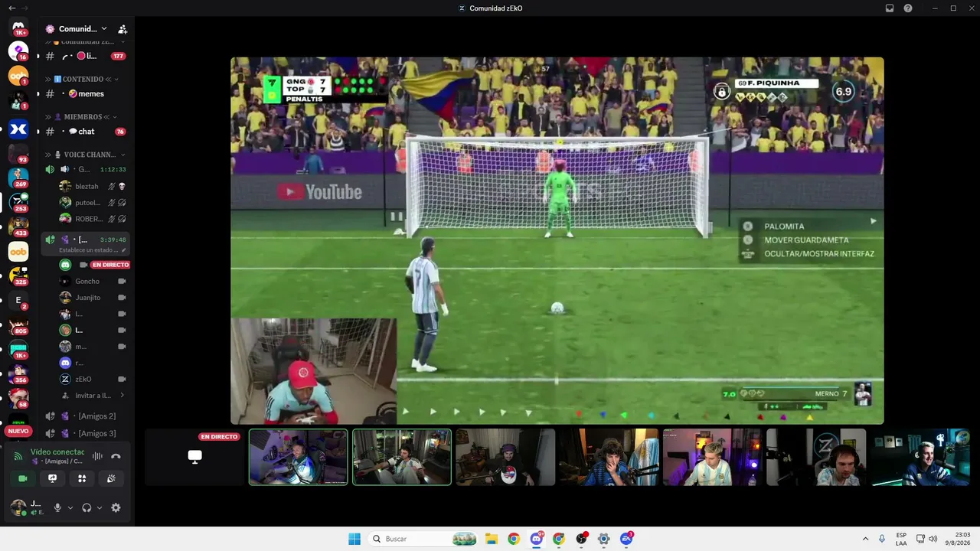
Task: Collapse the VOICE CHANN... category
Action: 85,155
